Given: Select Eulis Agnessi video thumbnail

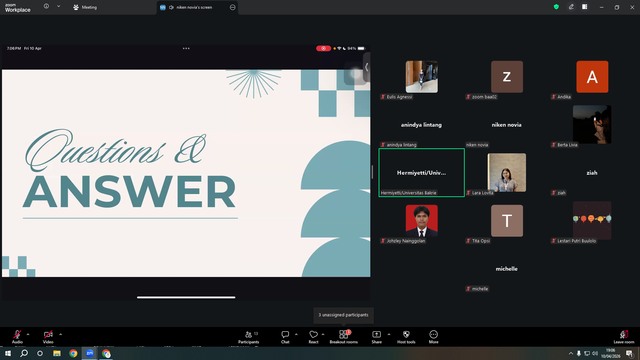Looking at the screenshot, I should coord(422,77).
